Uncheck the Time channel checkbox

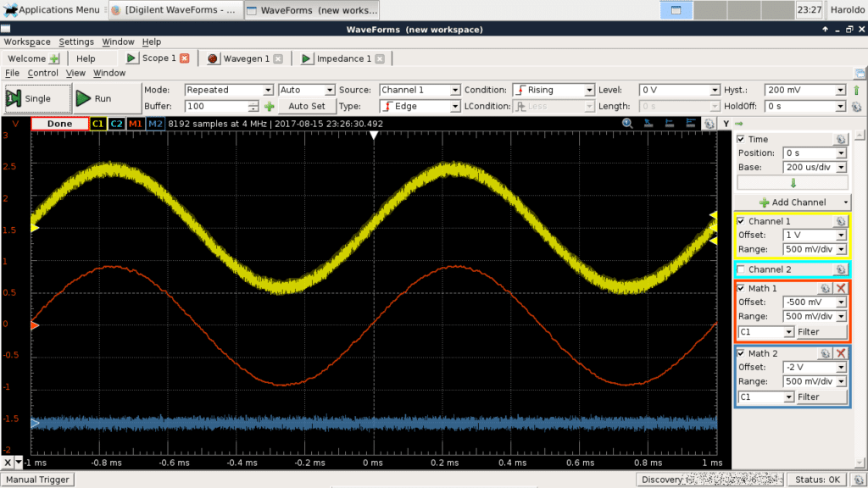[741, 139]
